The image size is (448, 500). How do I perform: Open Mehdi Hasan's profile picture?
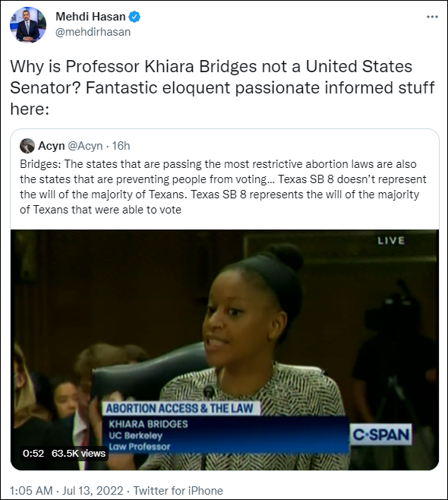click(28, 24)
